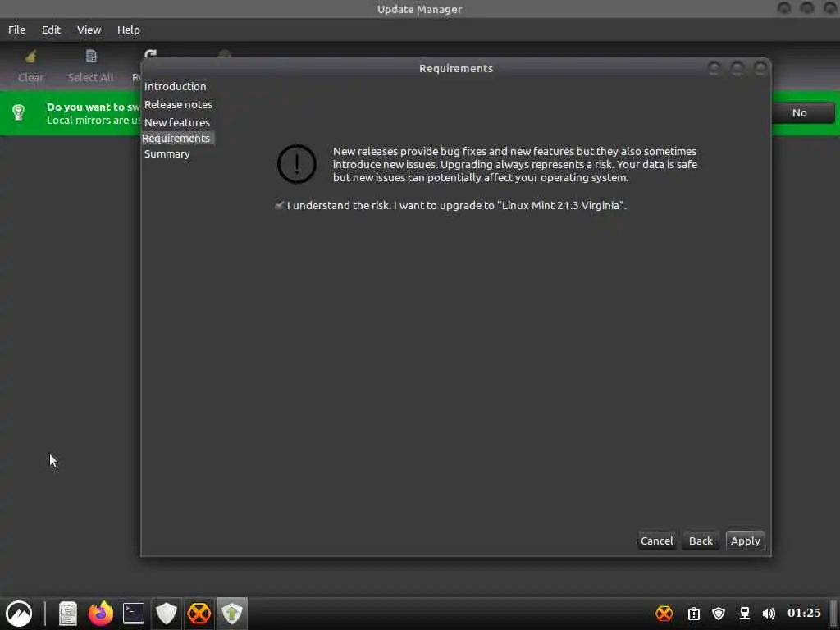Open the network tray icon
The height and width of the screenshot is (630, 840).
pyautogui.click(x=745, y=614)
